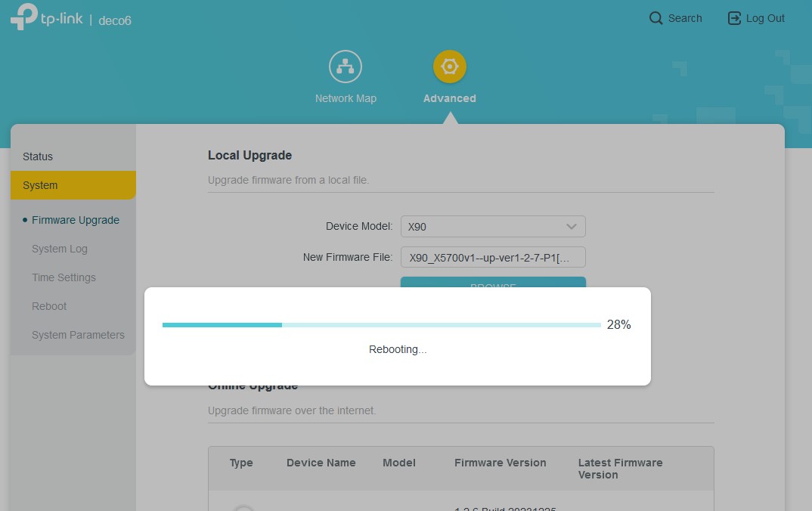Open Search via the magnifier icon

(x=655, y=18)
